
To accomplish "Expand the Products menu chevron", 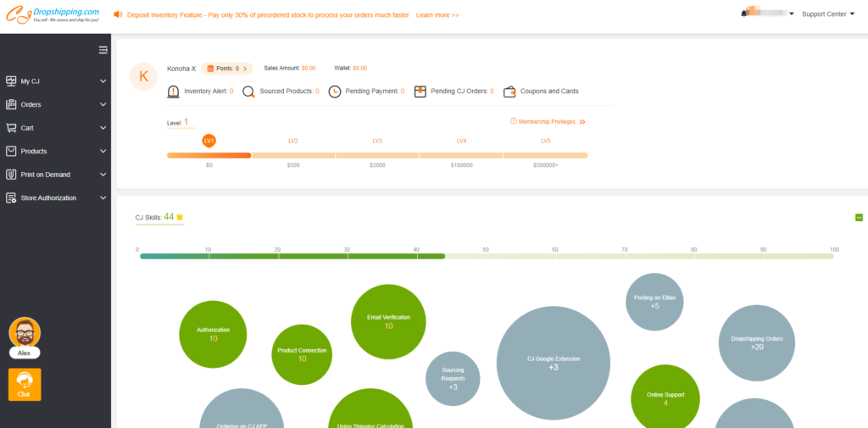I will 103,151.
